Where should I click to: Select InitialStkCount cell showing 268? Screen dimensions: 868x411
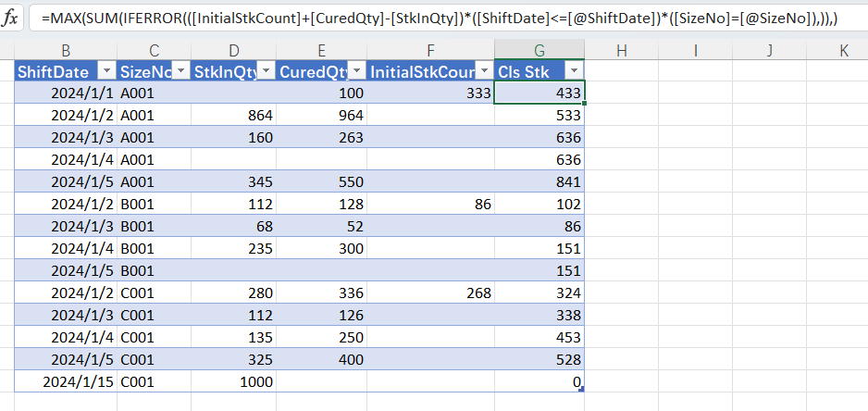pyautogui.click(x=430, y=293)
